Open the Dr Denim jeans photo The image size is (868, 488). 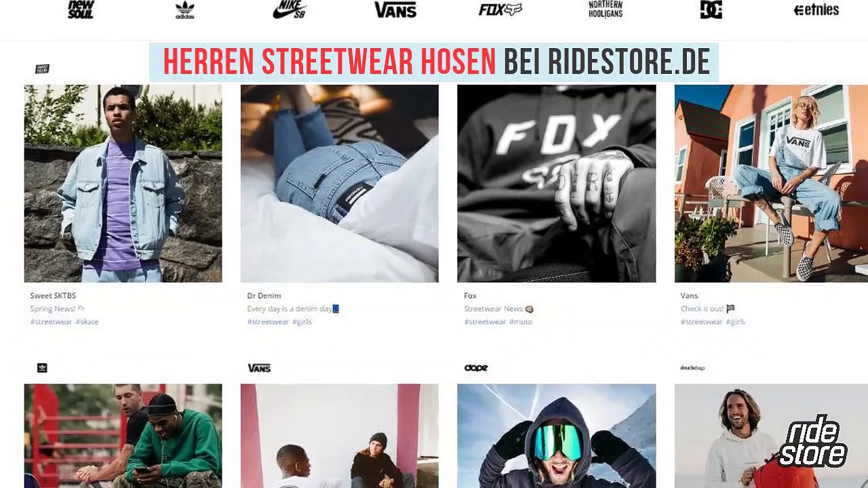click(339, 183)
